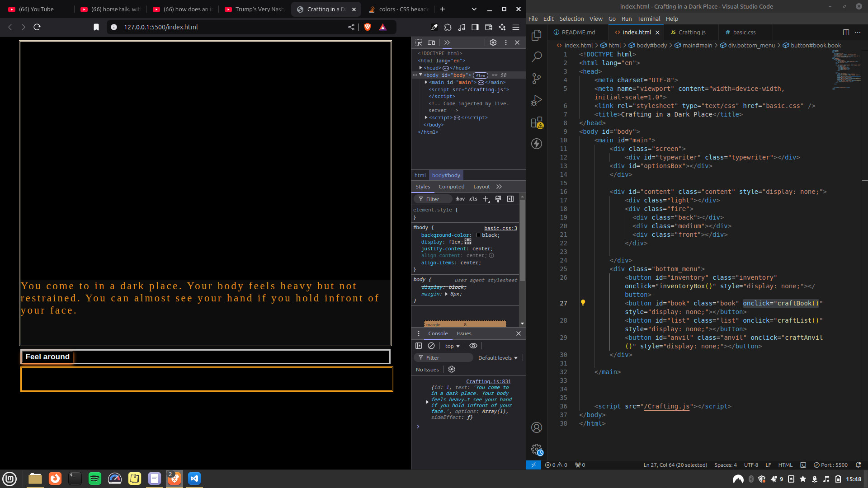Toggle the browser sidebar panel
This screenshot has width=868, height=488.
pyautogui.click(x=475, y=27)
